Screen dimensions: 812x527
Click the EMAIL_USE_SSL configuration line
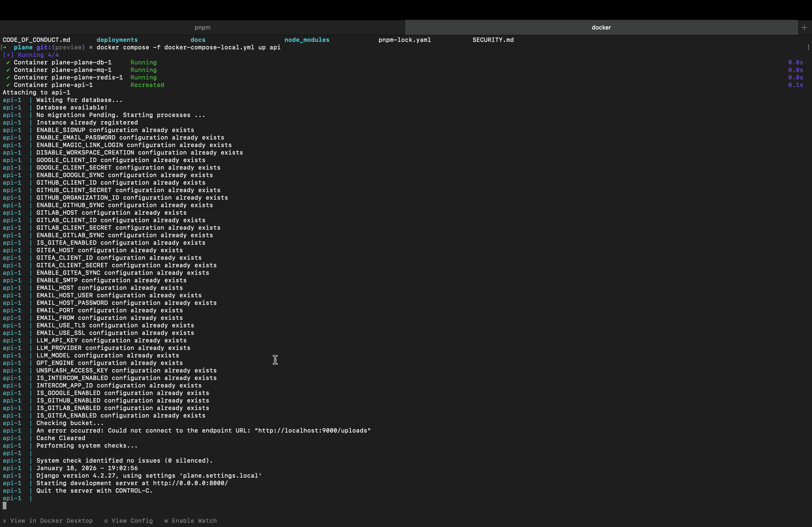tap(115, 333)
